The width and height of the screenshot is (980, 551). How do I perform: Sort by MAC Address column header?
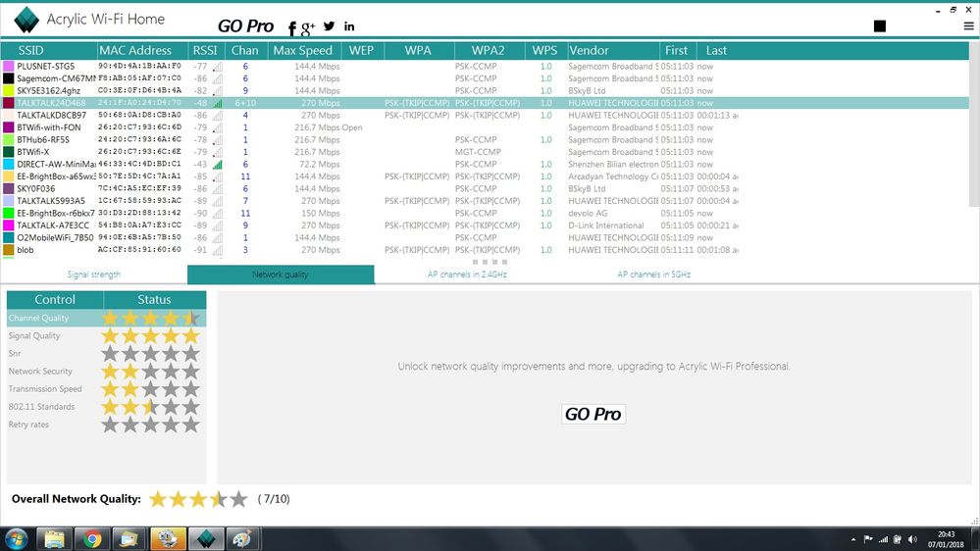[142, 51]
